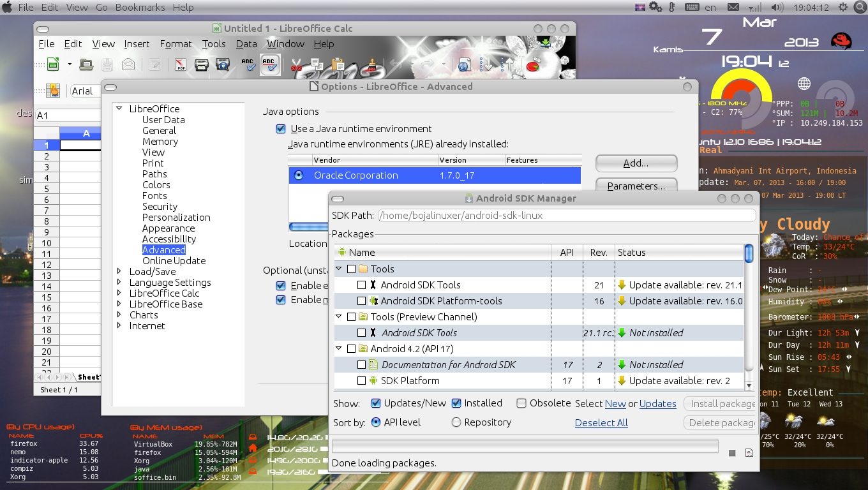Screen dimensions: 868x490
Task: Expand the Language Settings tree node
Action: pos(119,282)
